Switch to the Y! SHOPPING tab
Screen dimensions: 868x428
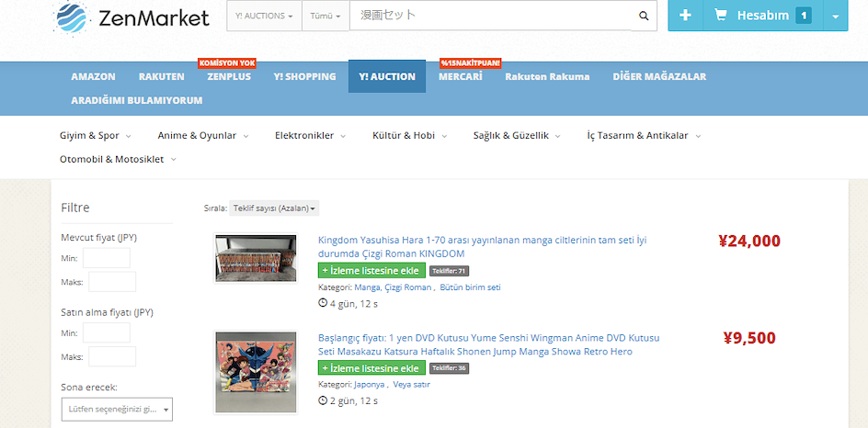click(304, 77)
